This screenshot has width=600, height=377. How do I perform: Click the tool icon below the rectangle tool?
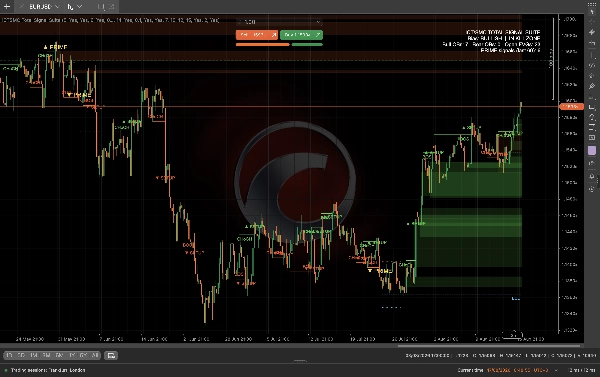coord(592,117)
